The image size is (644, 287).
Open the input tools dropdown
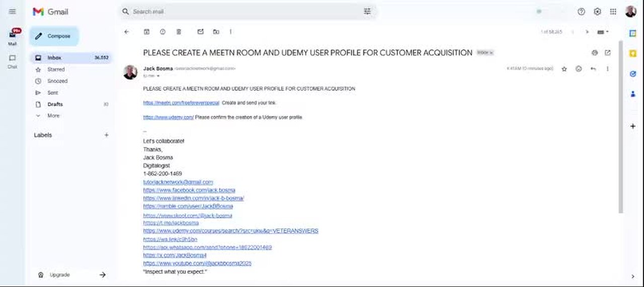coord(603,32)
